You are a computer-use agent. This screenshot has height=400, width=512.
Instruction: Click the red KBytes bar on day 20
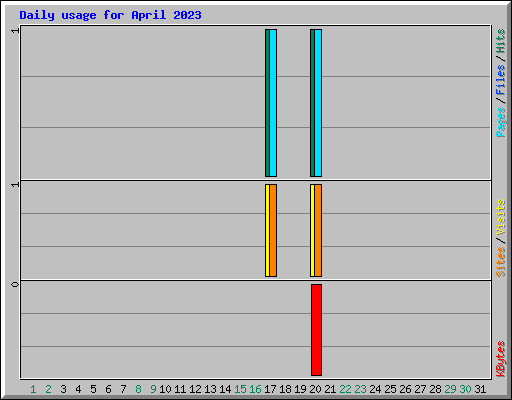coord(316,330)
